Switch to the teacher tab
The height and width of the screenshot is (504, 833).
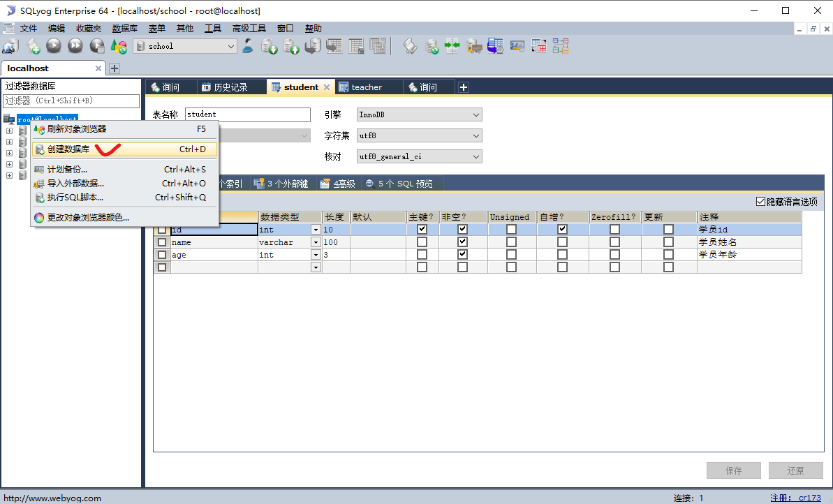pos(367,87)
